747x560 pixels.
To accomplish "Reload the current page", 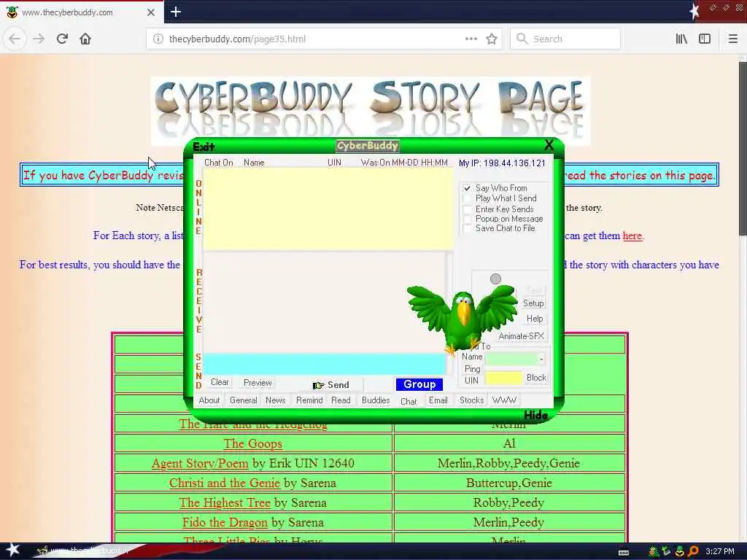I will point(62,39).
